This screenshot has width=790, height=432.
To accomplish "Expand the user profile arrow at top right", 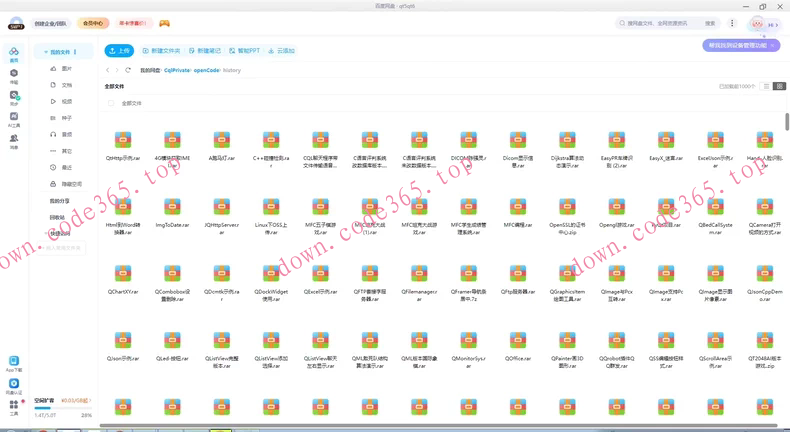I will (x=776, y=25).
